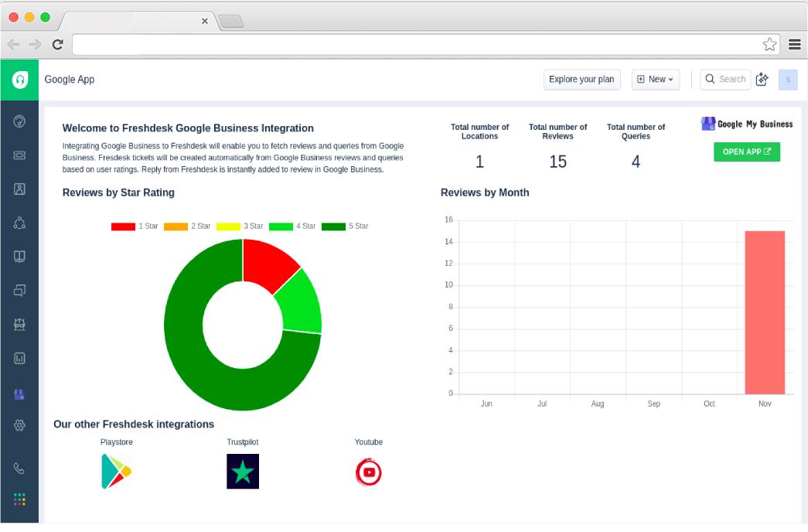Toggle the 3 Star legend item
808x532 pixels.
(x=240, y=227)
